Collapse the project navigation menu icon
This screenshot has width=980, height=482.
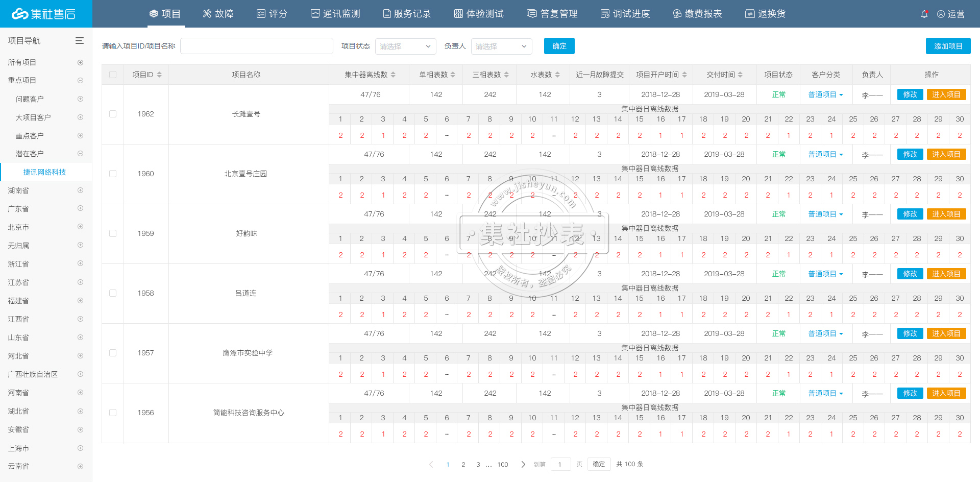80,41
